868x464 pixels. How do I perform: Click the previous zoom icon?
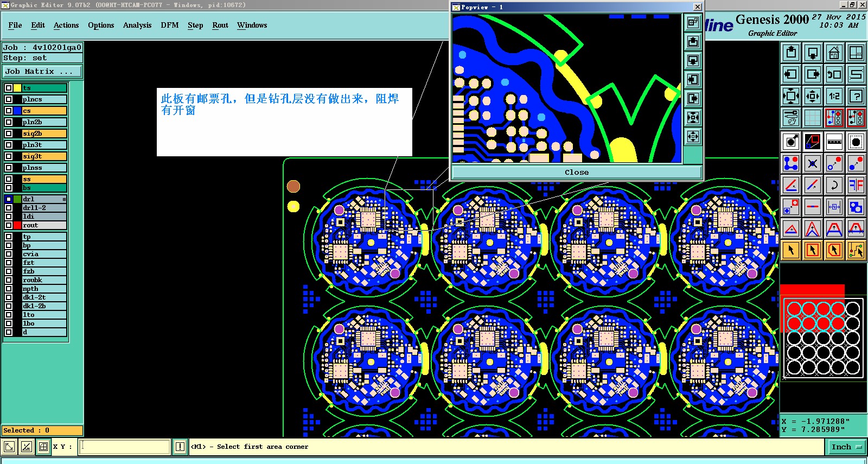[x=834, y=74]
